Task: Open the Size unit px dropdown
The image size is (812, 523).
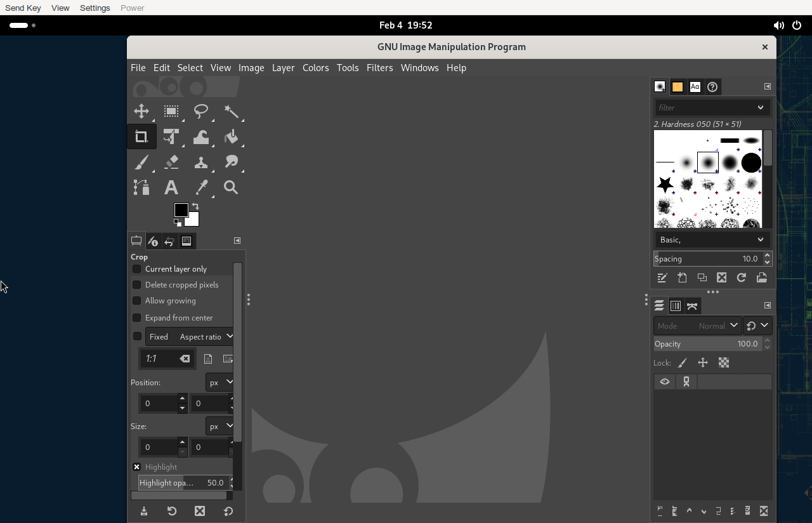Action: click(x=219, y=426)
